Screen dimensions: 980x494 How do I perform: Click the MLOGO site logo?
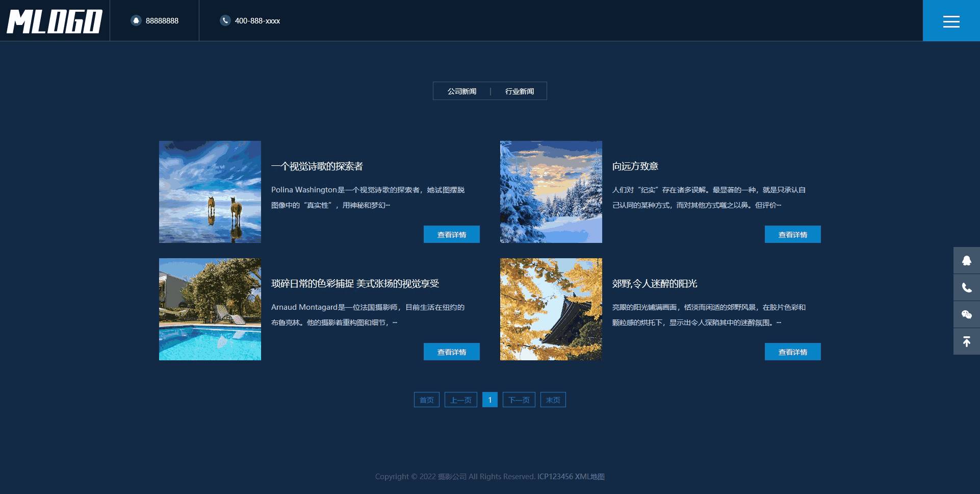coord(54,20)
